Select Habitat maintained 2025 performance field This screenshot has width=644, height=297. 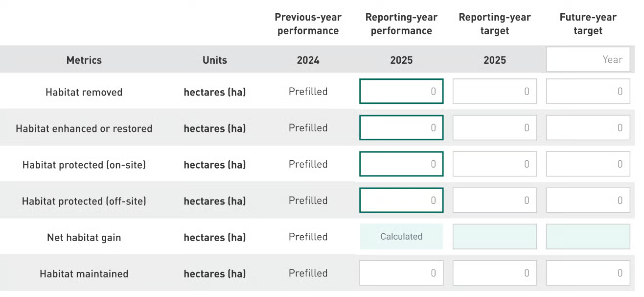point(401,273)
